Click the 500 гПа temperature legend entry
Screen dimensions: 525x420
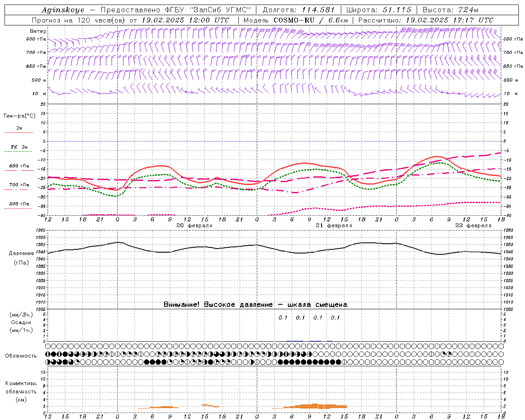[19, 204]
